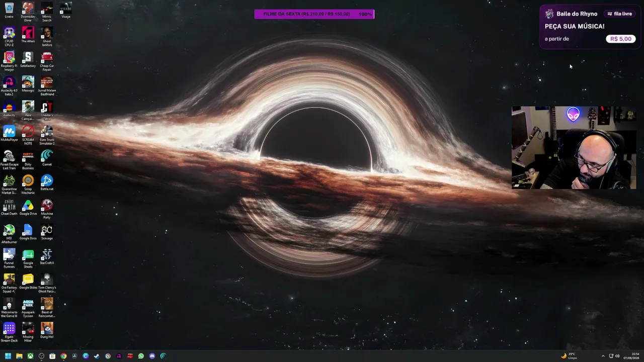The image size is (644, 362).
Task: Open the Google Slides desktop shortcut
Action: (28, 281)
